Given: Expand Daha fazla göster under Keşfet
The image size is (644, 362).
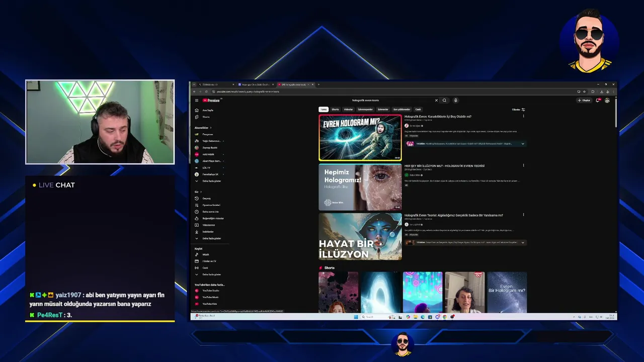Looking at the screenshot, I should click(211, 275).
